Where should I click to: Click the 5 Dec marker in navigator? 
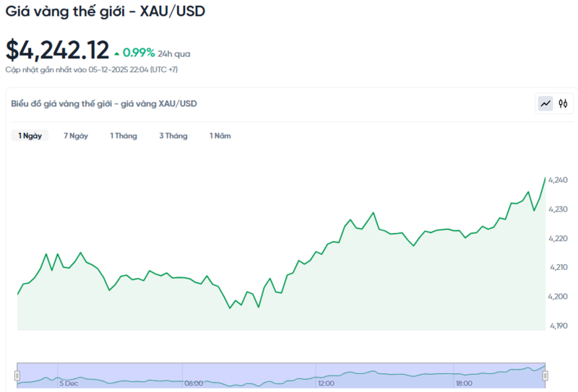[x=69, y=383]
